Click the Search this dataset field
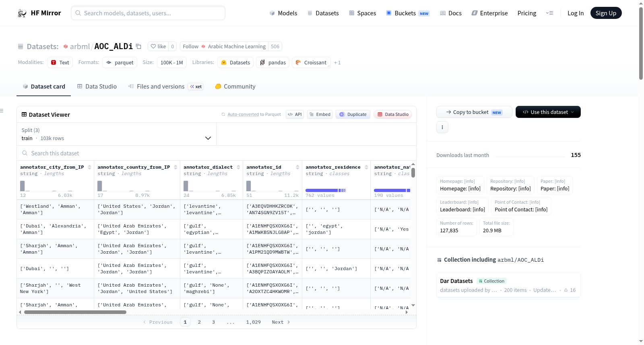The image size is (644, 345). pyautogui.click(x=217, y=153)
